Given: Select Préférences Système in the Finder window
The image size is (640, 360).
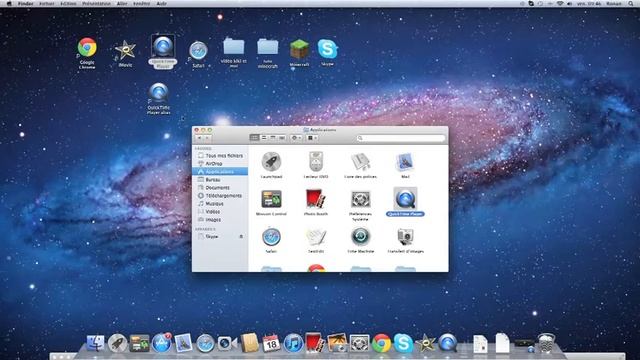Looking at the screenshot, I should [x=360, y=199].
